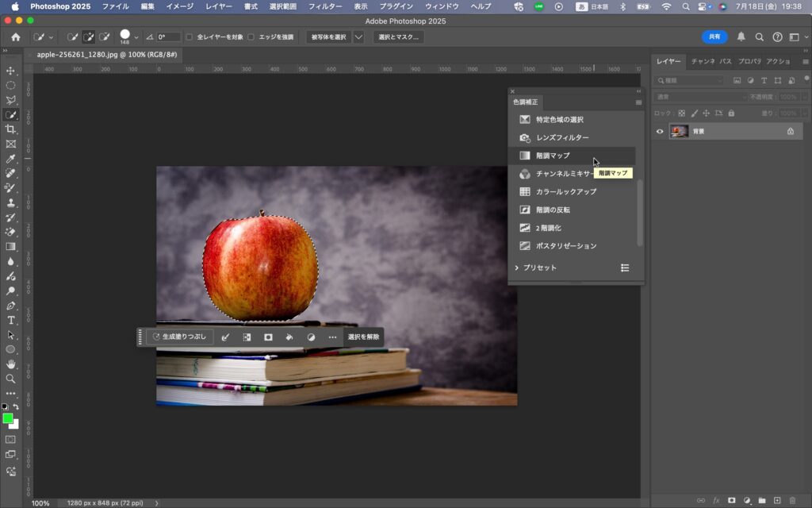Click the 被写体を選択 button
Image resolution: width=812 pixels, height=508 pixels.
pyautogui.click(x=329, y=37)
